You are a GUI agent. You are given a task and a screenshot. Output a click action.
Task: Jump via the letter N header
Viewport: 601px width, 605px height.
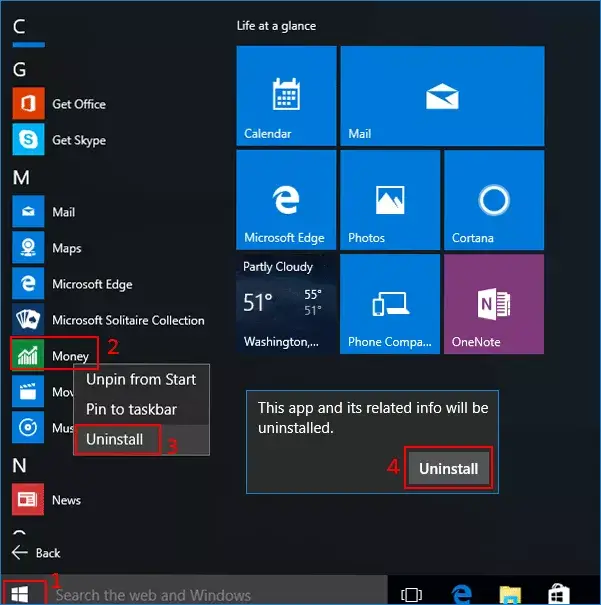coord(19,466)
